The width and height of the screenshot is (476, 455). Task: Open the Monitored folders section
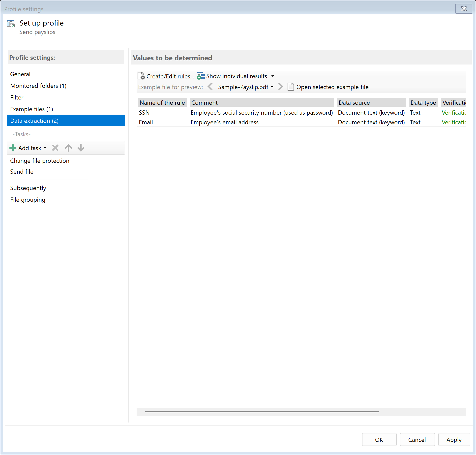38,86
